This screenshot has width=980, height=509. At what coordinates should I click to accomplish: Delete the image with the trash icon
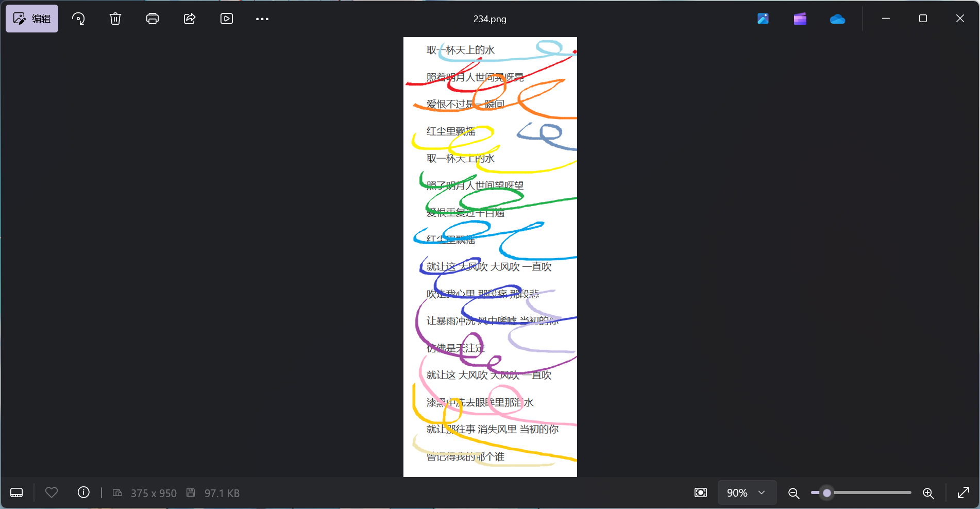tap(115, 19)
